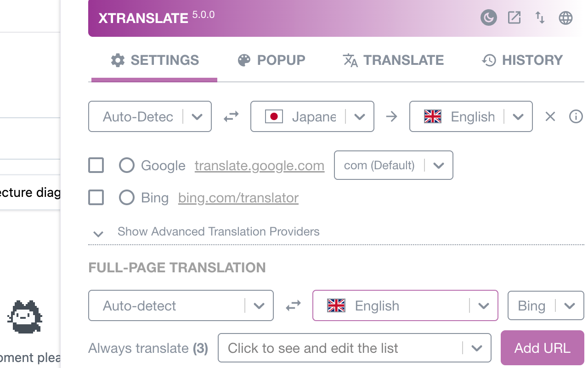Click the import/export arrows icon
Image resolution: width=588 pixels, height=368 pixels.
(540, 17)
